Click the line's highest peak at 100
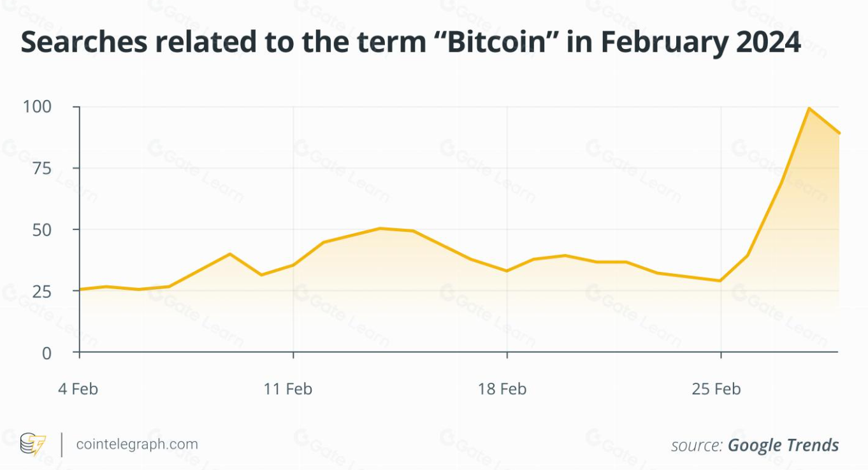Screen dimensions: 868x470 [x=809, y=108]
